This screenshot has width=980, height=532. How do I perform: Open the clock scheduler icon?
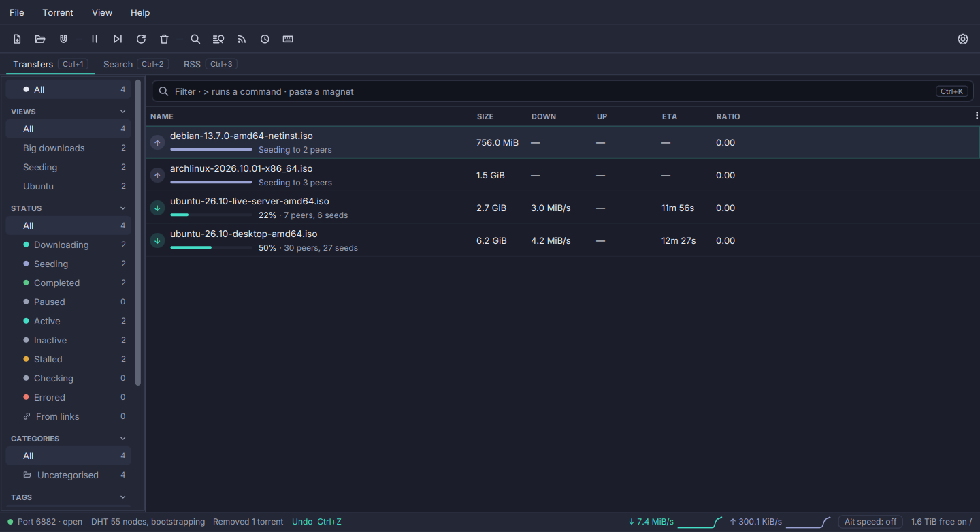pos(265,39)
